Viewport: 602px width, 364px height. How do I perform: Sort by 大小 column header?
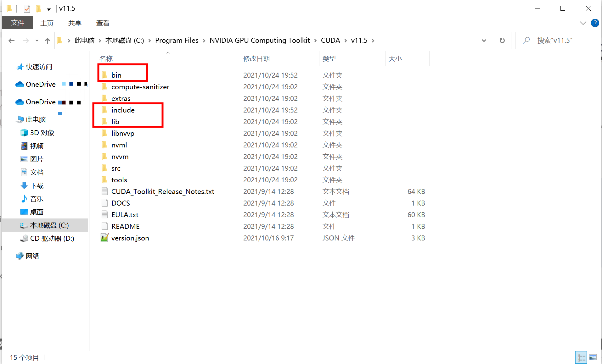[395, 58]
